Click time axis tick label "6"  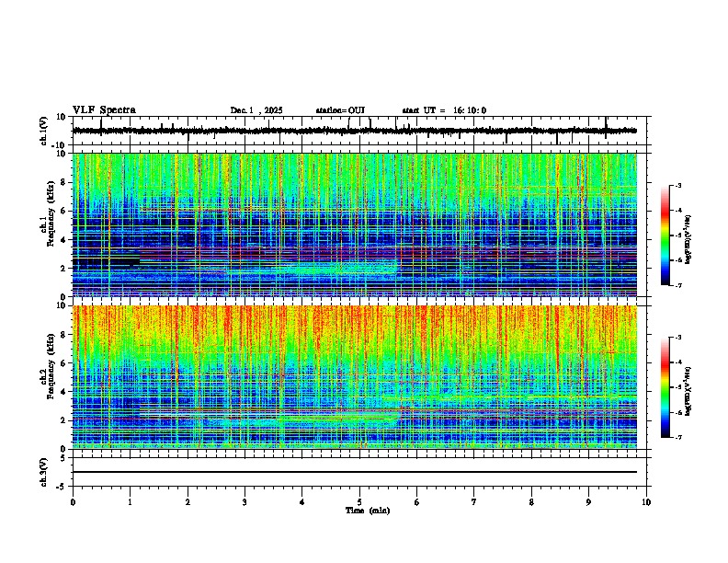[x=417, y=502]
